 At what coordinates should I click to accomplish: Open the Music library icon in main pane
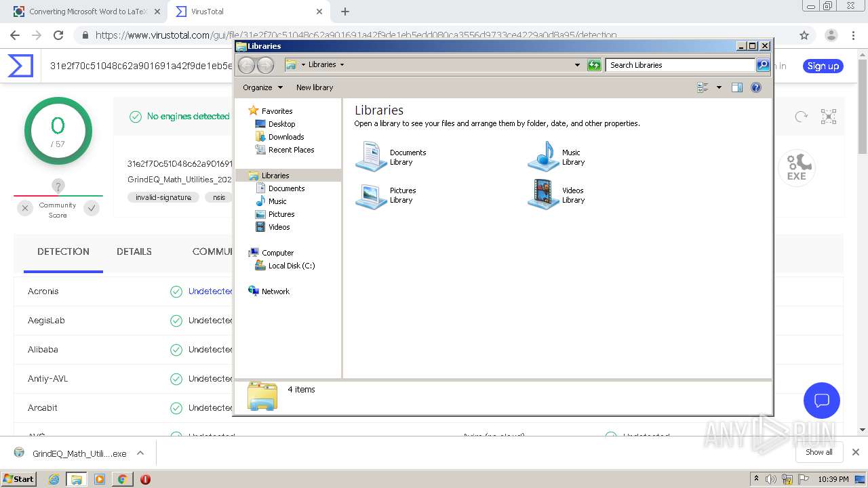[x=543, y=157]
